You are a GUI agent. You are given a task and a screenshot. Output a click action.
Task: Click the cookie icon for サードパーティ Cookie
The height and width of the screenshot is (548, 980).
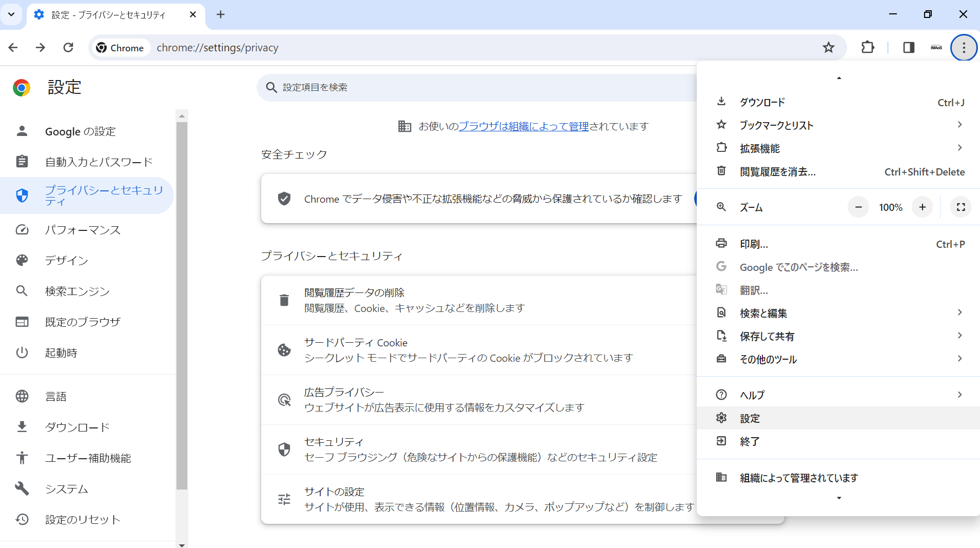point(284,350)
